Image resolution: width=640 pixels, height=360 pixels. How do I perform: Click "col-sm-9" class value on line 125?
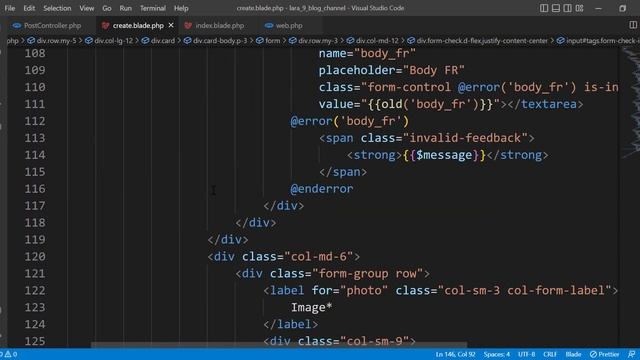(374, 341)
